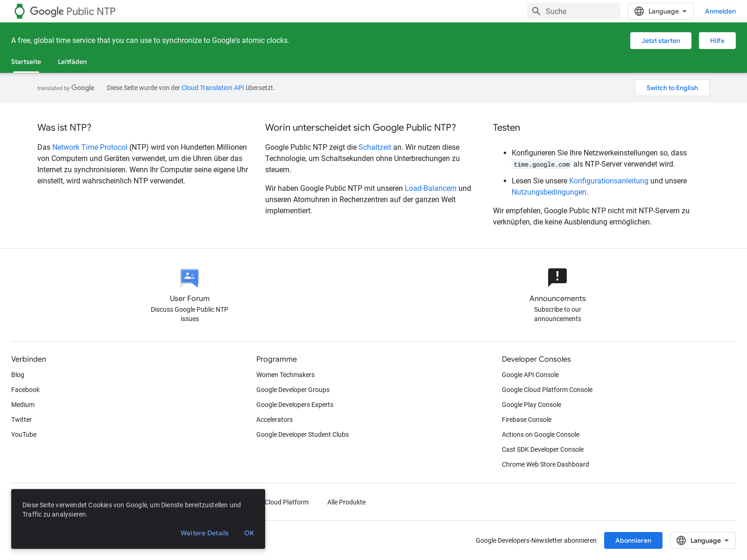747x560 pixels.
Task: Open Google Developer Student Clubs link
Action: (303, 434)
